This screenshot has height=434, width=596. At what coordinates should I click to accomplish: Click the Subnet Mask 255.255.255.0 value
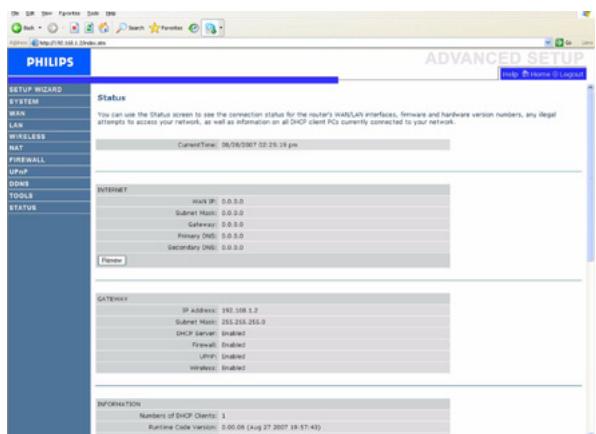pos(243,322)
